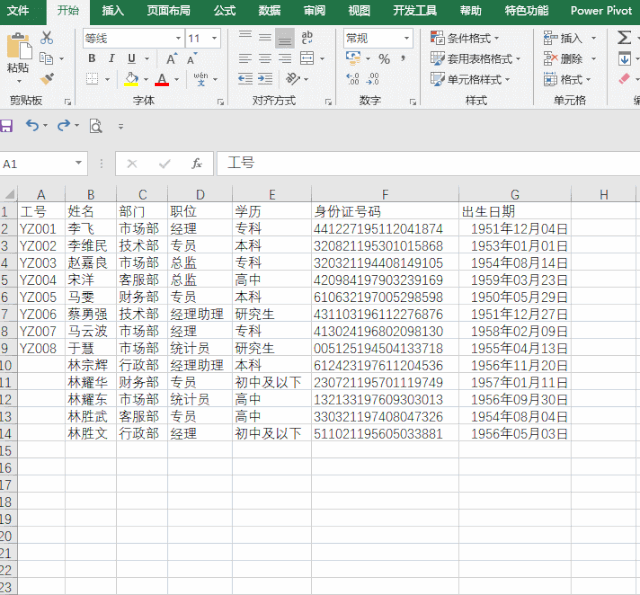Image resolution: width=640 pixels, height=595 pixels.
Task: Click the text orientation icon
Action: pos(293,79)
